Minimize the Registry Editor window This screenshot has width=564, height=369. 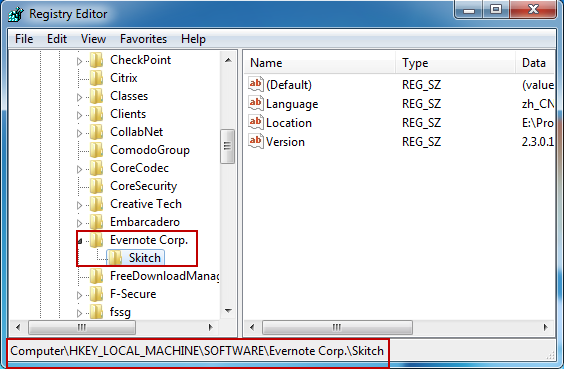point(468,9)
